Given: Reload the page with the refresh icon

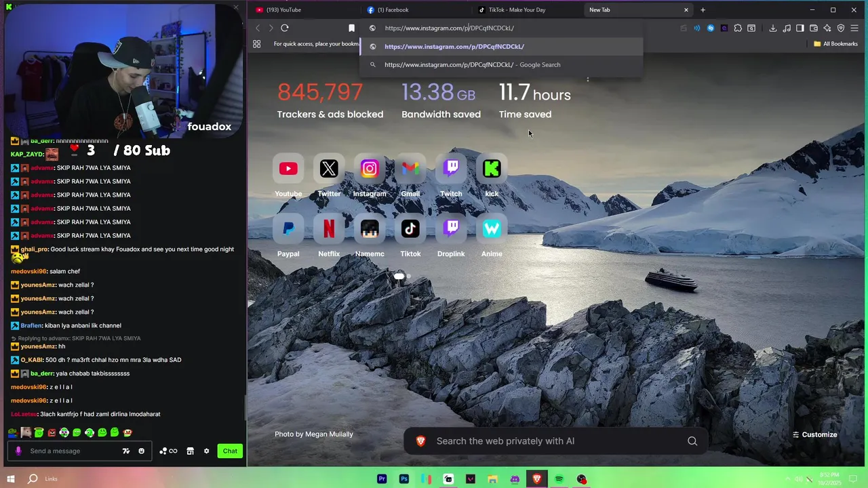Looking at the screenshot, I should [x=285, y=28].
